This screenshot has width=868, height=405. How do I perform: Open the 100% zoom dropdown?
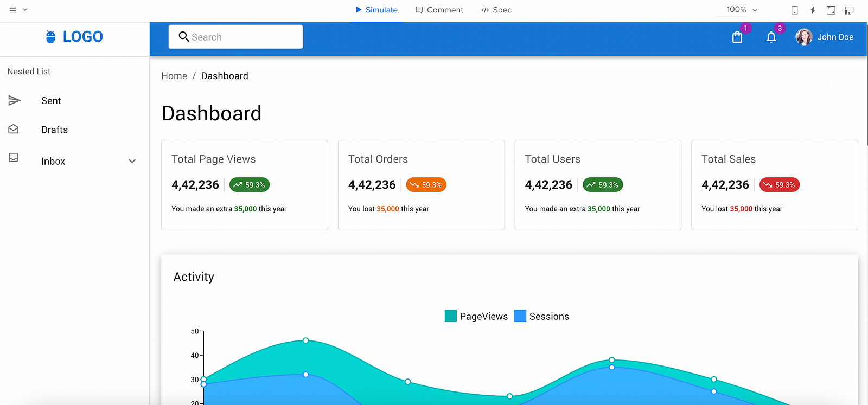[742, 10]
